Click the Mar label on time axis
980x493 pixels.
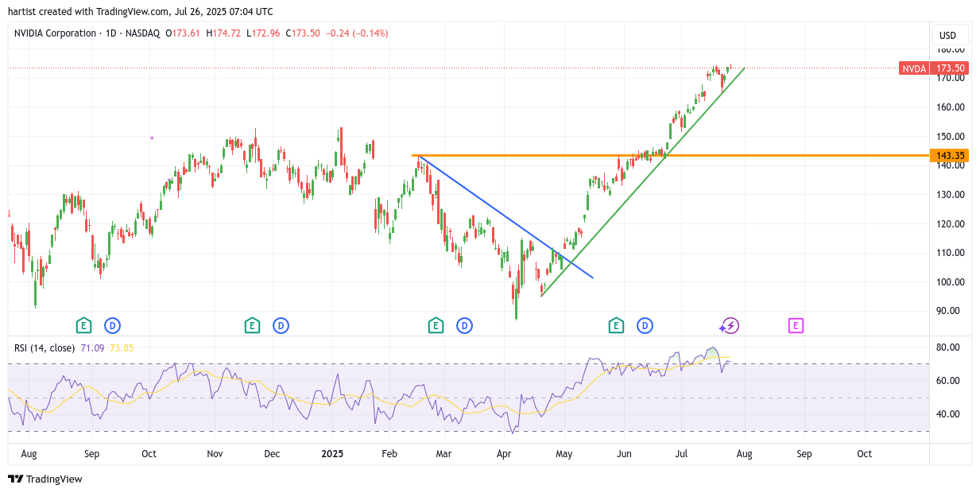click(x=444, y=454)
